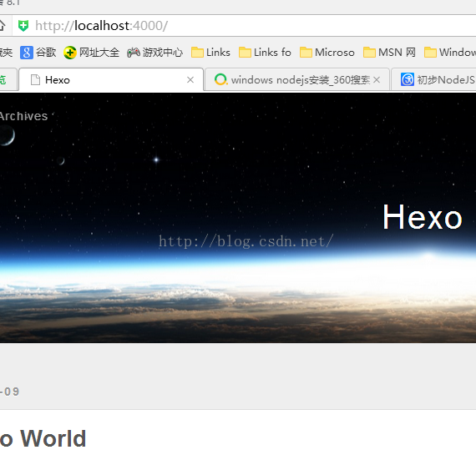Close the Hexo tab

coord(190,80)
